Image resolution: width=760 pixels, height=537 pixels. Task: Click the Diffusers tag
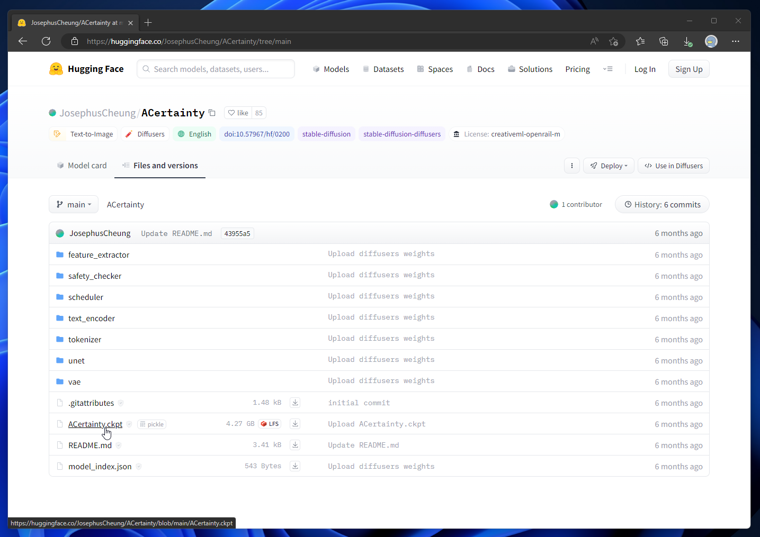point(144,134)
